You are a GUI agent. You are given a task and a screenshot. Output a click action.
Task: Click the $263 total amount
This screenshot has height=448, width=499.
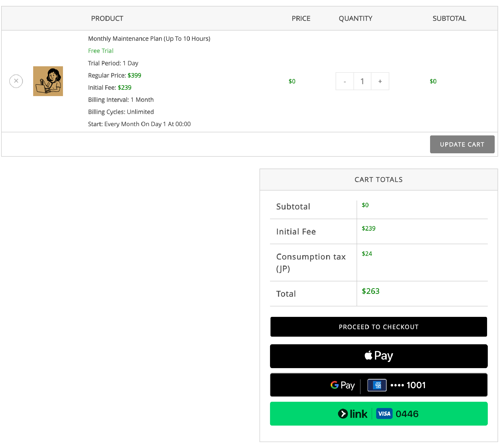[370, 291]
